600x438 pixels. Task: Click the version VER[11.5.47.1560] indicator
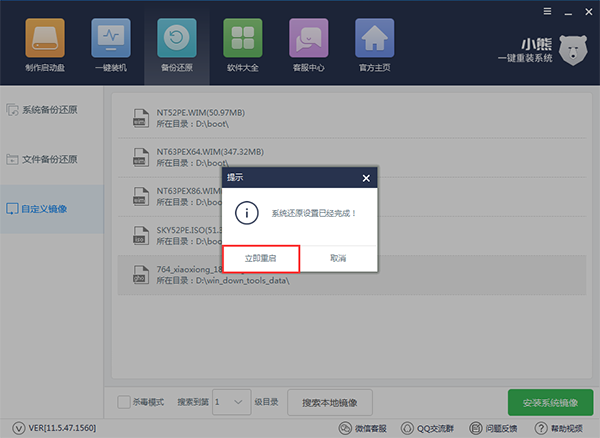[54, 428]
